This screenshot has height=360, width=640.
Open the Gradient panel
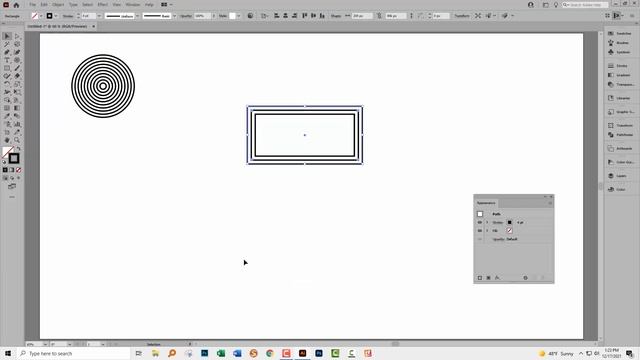pyautogui.click(x=620, y=75)
